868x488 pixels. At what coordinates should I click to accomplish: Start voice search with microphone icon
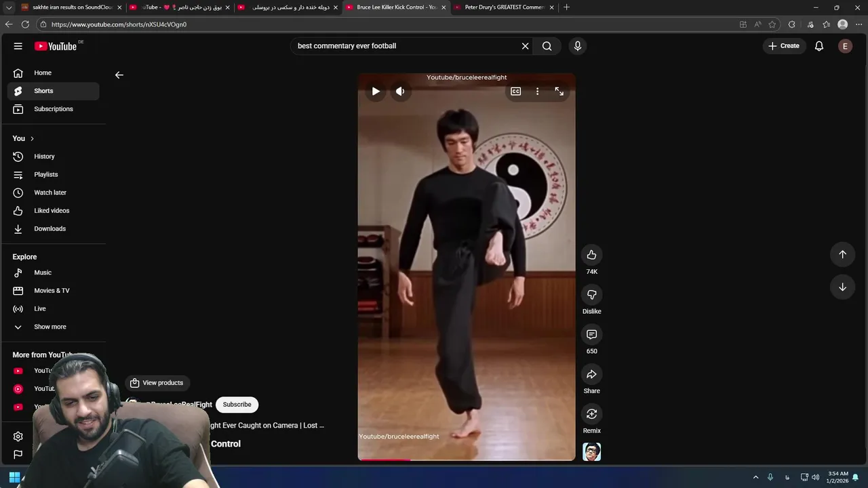(578, 46)
